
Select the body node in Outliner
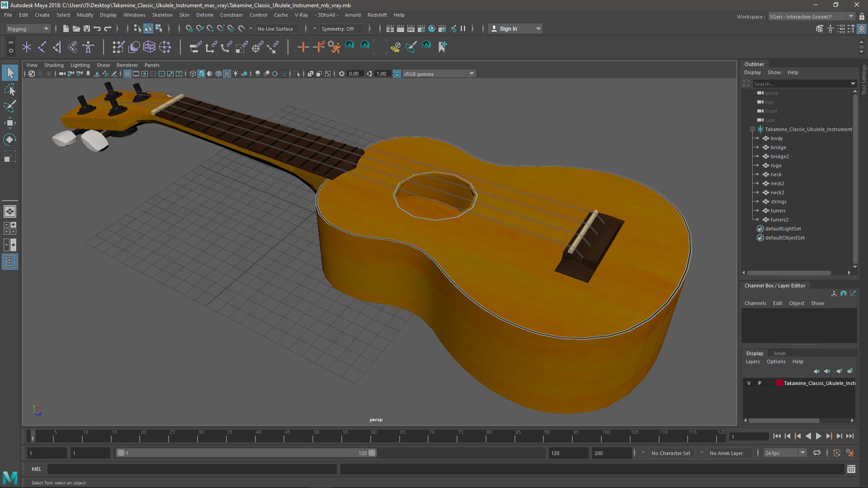[776, 138]
